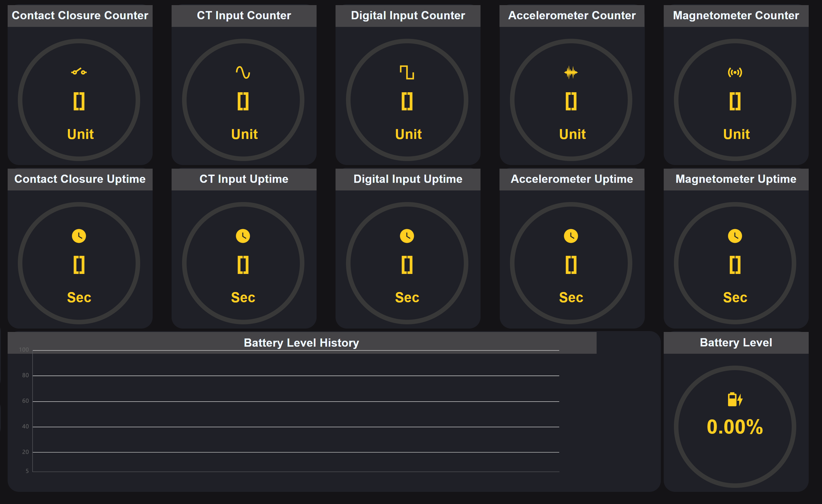Screen dimensions: 822x504
Task: Click the contact closure switch icon
Action: pyautogui.click(x=79, y=72)
